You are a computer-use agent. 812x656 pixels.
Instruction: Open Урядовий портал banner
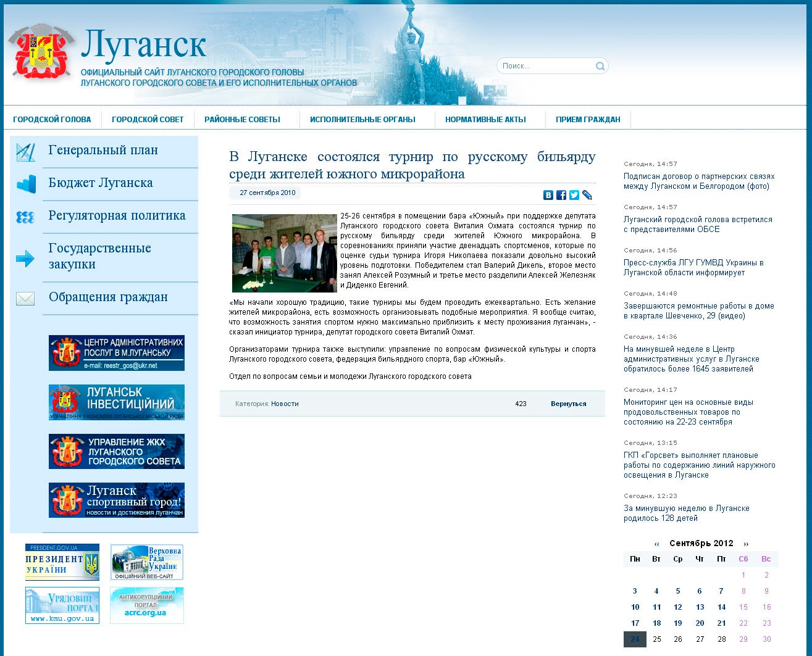click(x=62, y=605)
